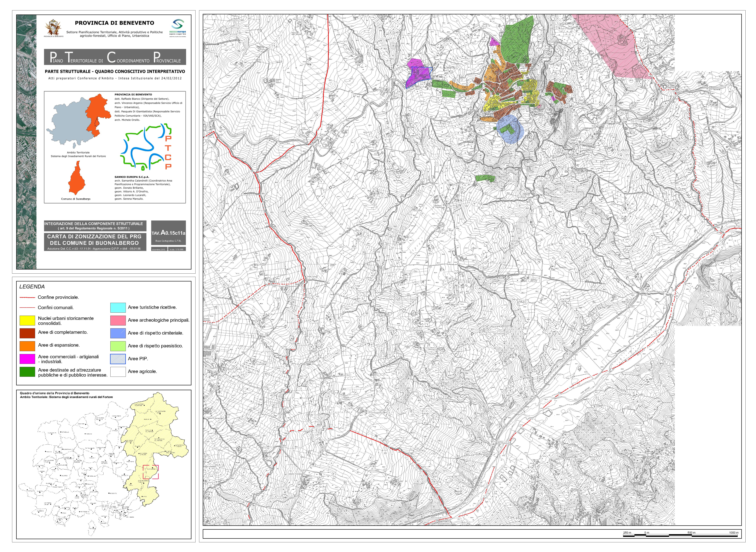Click the LEGENDA heading
The width and height of the screenshot is (756, 552).
(x=32, y=287)
